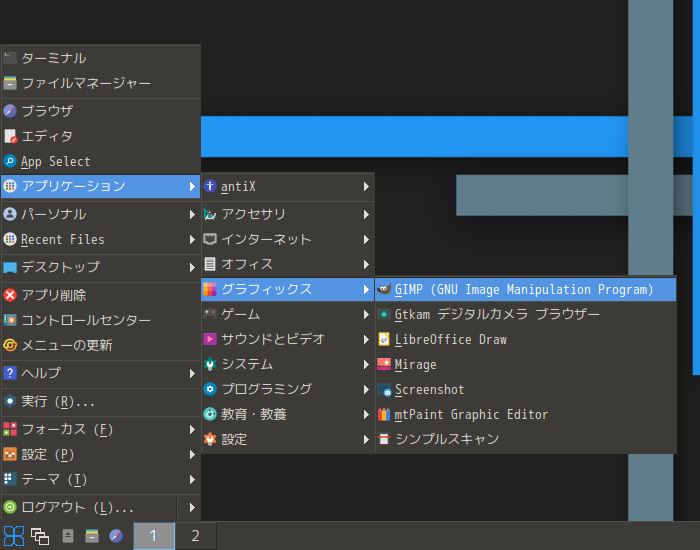Click the Screenshot label
Screen dimensions: 700x550
[429, 390]
